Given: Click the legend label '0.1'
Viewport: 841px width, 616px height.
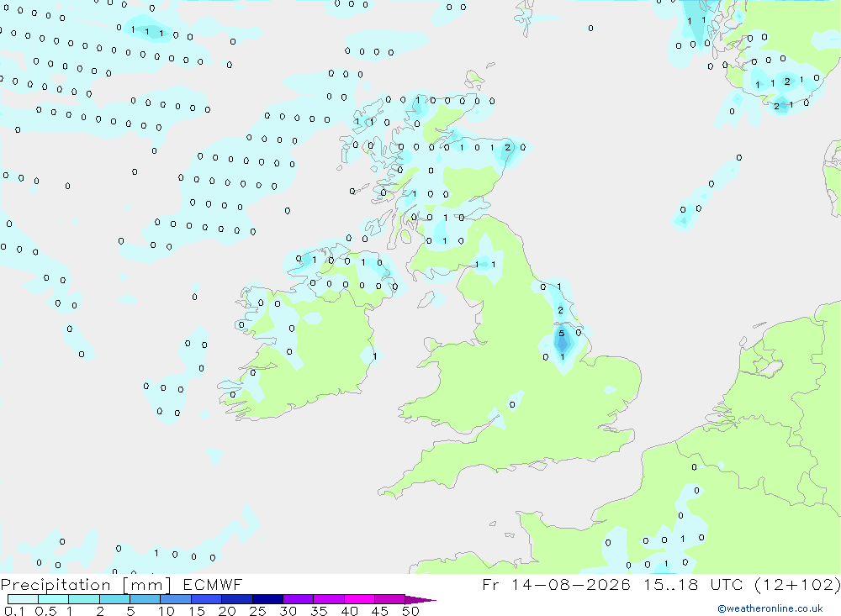Looking at the screenshot, I should click(14, 611).
